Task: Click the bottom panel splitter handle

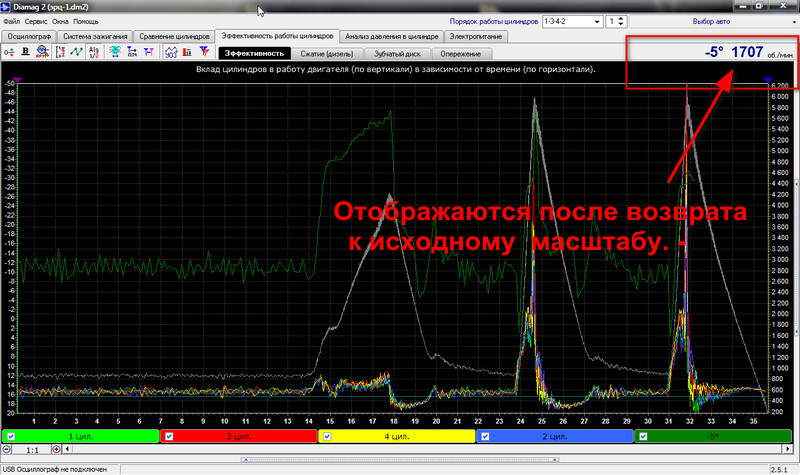Action: [x=399, y=460]
